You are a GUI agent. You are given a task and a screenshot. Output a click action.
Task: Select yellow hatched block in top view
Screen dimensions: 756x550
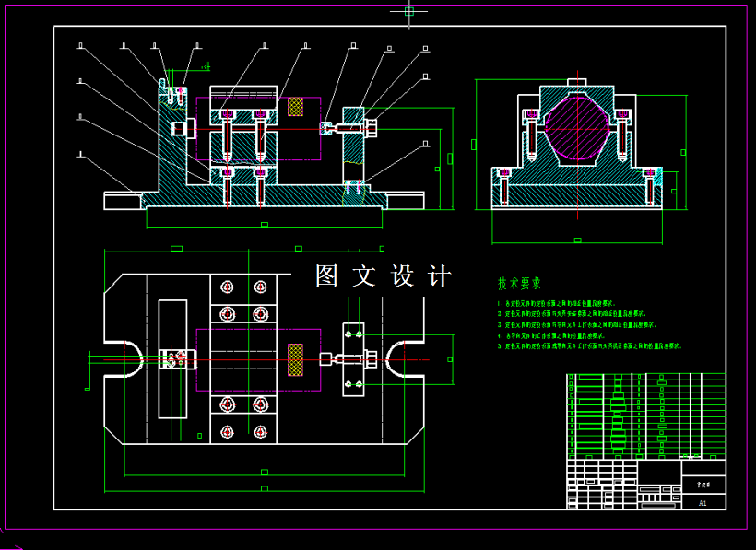point(295,360)
